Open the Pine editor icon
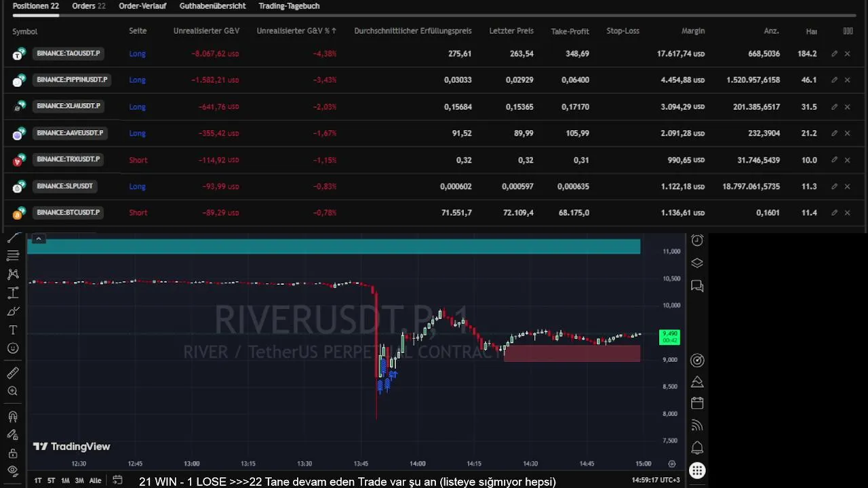Viewport: 868px width, 488px height. pos(697,382)
